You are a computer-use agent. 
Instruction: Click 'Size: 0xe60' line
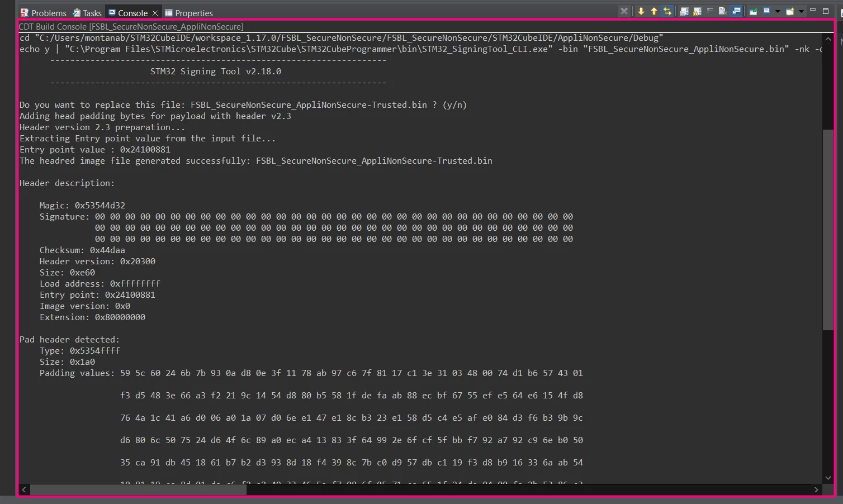[x=67, y=272]
